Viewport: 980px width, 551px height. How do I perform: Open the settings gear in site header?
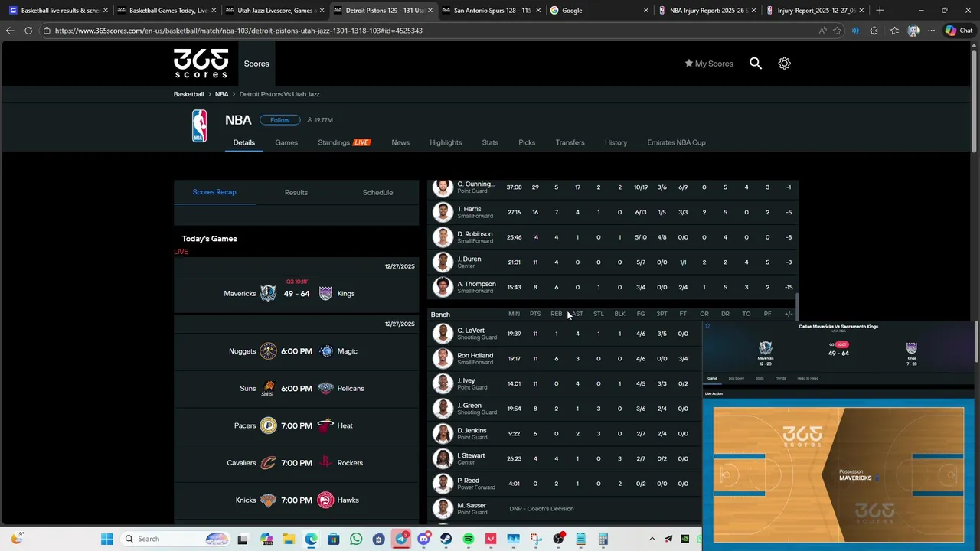(784, 64)
